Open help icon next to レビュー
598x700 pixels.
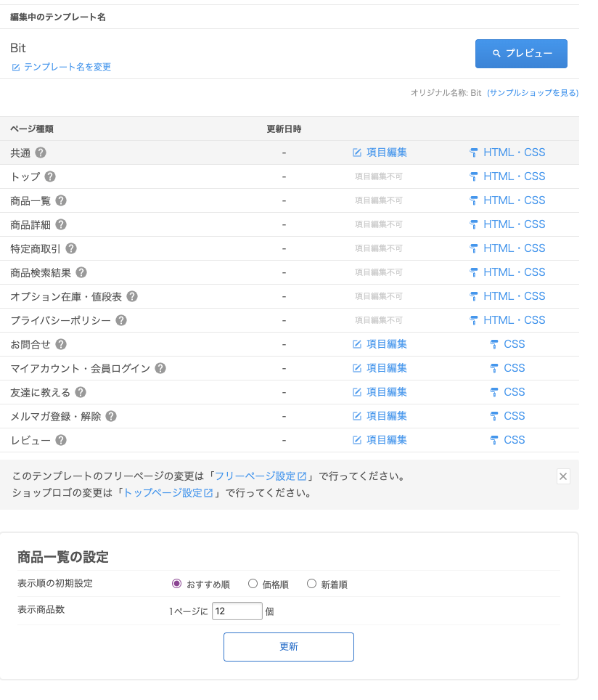click(61, 440)
